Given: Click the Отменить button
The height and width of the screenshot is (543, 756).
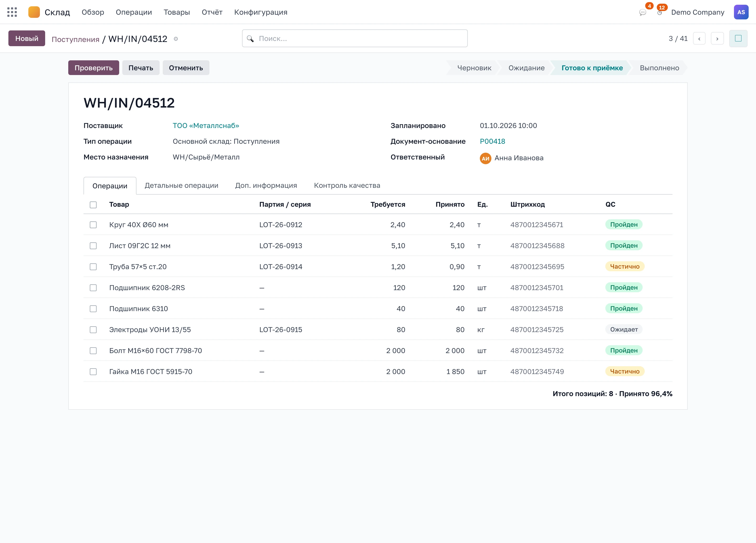Looking at the screenshot, I should 186,68.
